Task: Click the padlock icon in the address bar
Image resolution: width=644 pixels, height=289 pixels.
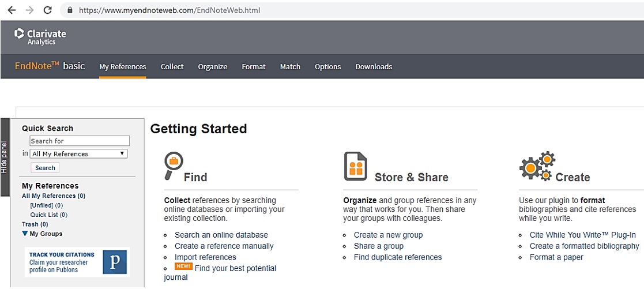Action: pyautogui.click(x=70, y=10)
